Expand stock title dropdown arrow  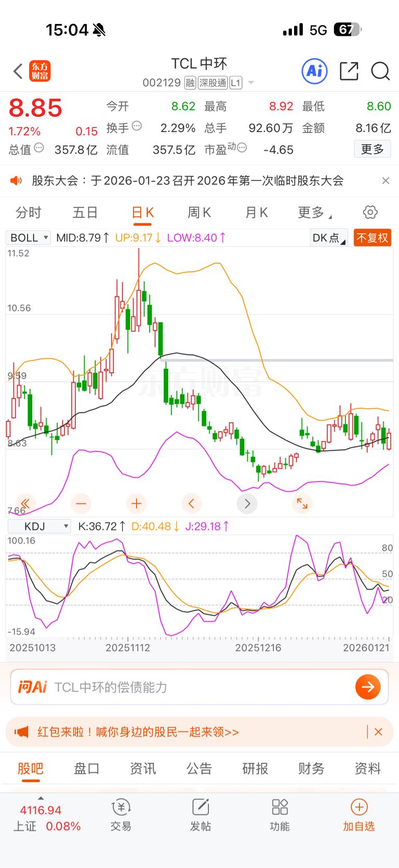click(251, 83)
